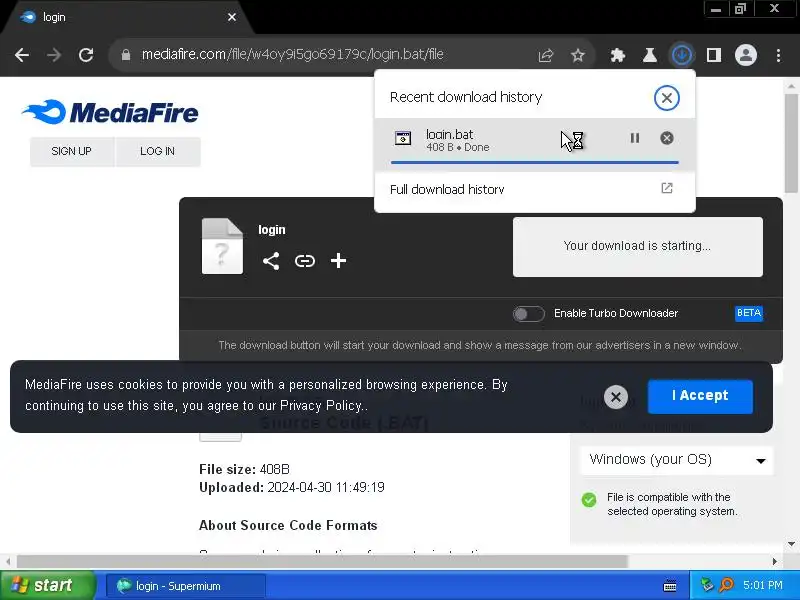Click the downloads toolbar icon
Screen dimensions: 800x600
pyautogui.click(x=682, y=55)
